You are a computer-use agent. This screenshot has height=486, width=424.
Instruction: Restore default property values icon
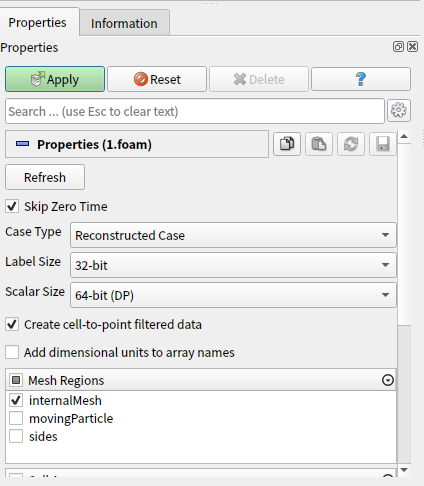[351, 144]
